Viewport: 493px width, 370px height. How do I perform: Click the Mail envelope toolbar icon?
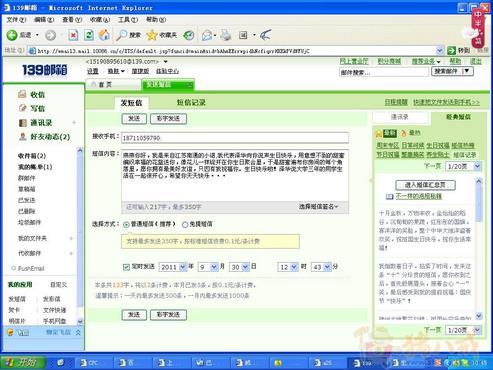207,35
